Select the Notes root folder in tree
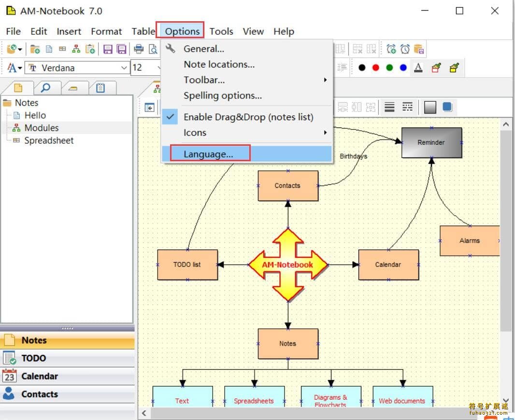 coord(27,103)
